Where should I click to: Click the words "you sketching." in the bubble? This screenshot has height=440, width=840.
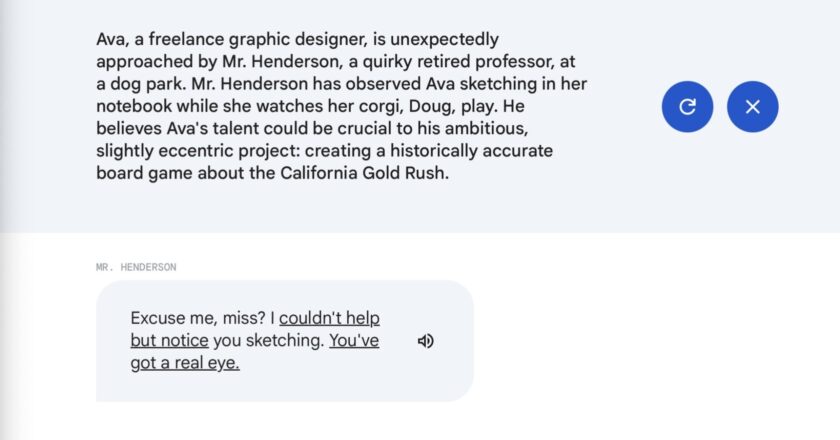tap(269, 340)
